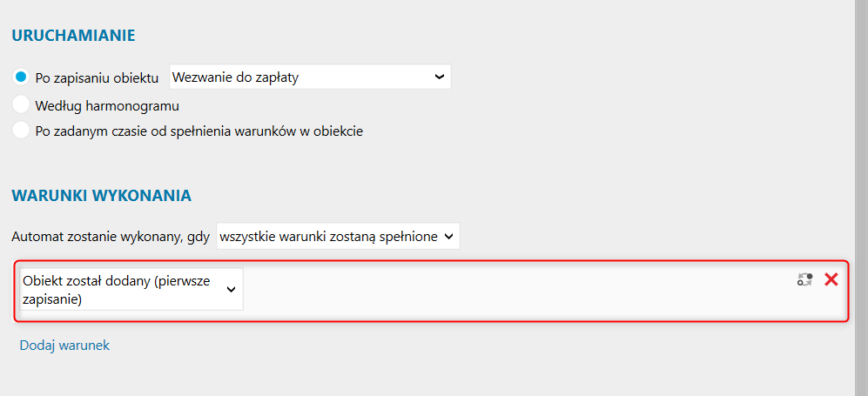Click 'Automat zostanie wykonany, gdy' label
Screen dimensions: 868x396
pyautogui.click(x=111, y=237)
